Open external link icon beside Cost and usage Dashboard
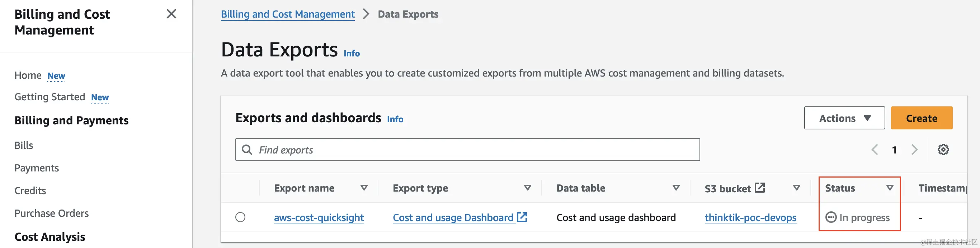 (x=522, y=217)
